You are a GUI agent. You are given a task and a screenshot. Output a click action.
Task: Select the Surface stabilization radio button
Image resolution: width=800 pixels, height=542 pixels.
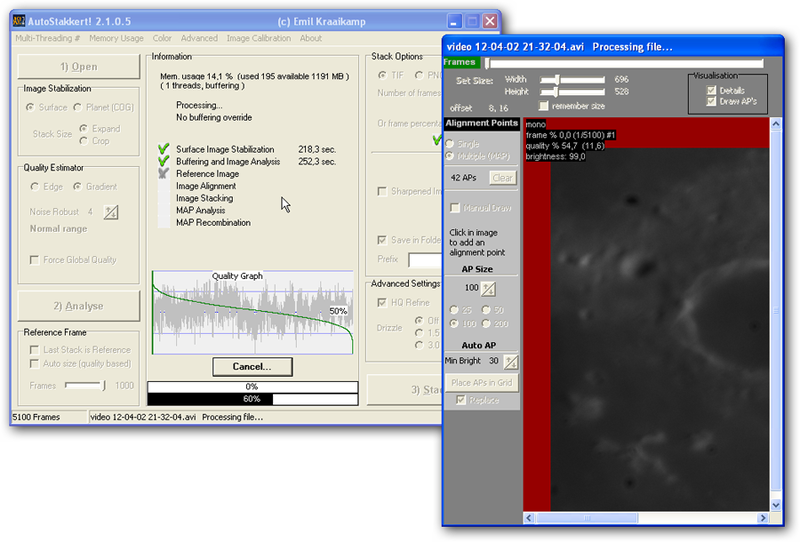click(x=30, y=107)
